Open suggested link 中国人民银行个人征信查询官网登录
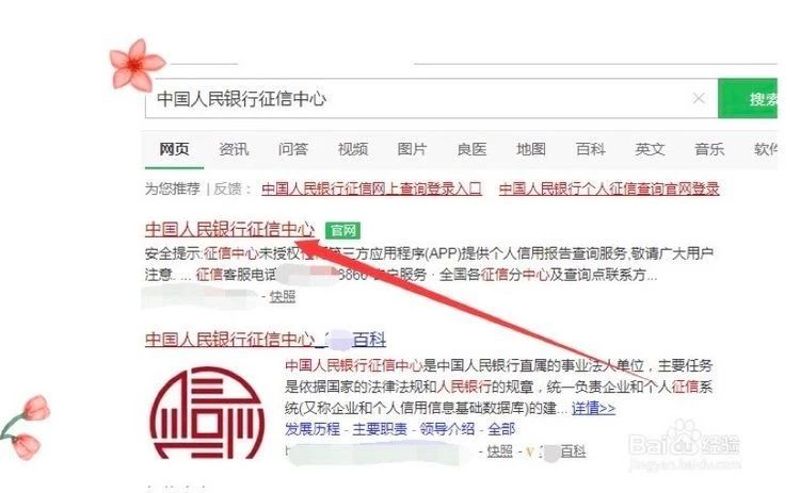The width and height of the screenshot is (800, 493). point(609,189)
